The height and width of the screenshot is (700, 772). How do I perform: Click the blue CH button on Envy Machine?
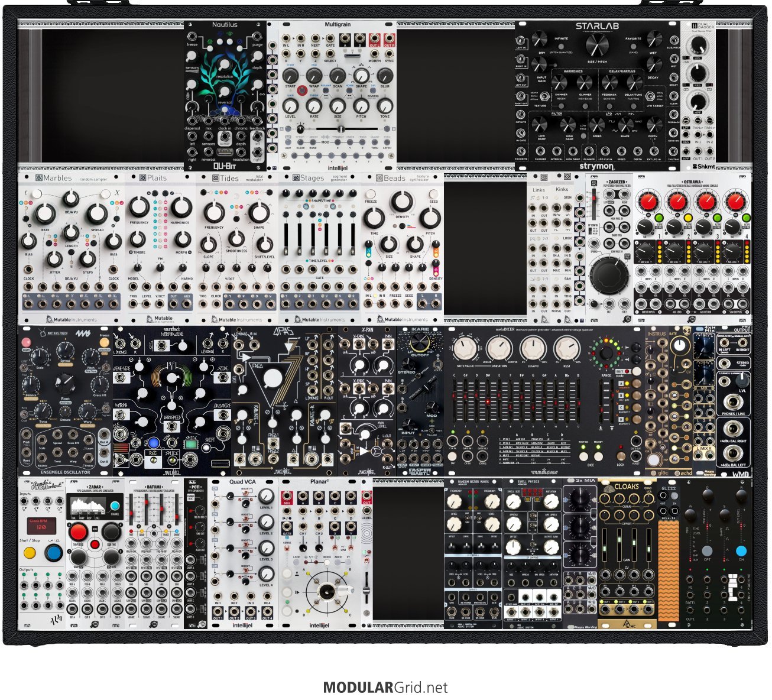(741, 551)
